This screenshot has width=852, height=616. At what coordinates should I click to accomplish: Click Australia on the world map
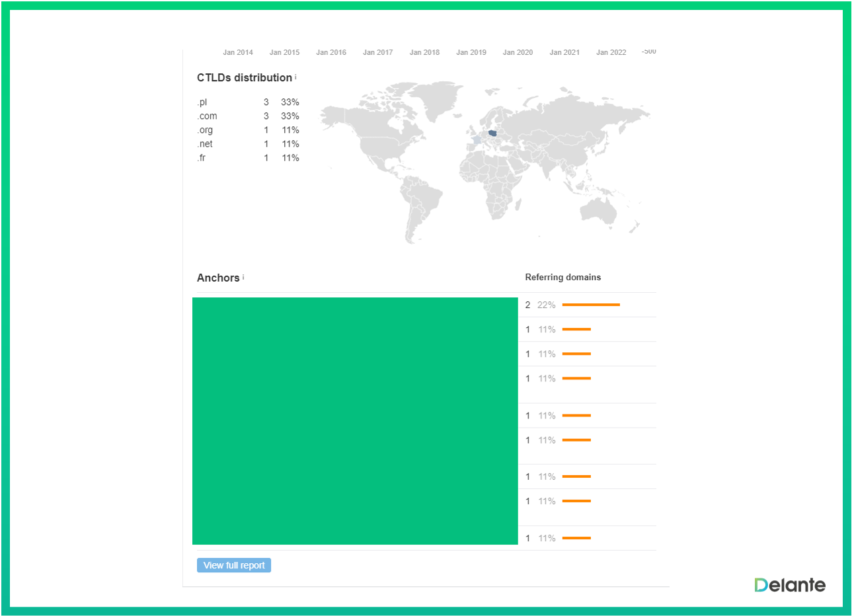598,210
